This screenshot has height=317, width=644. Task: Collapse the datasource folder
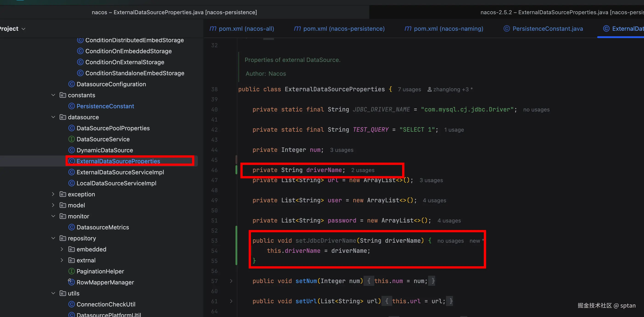coord(53,117)
